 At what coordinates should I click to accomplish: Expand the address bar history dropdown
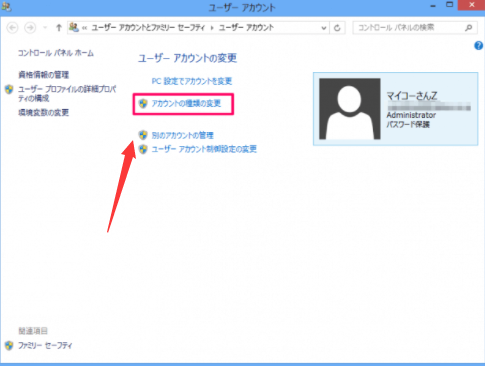[323, 28]
